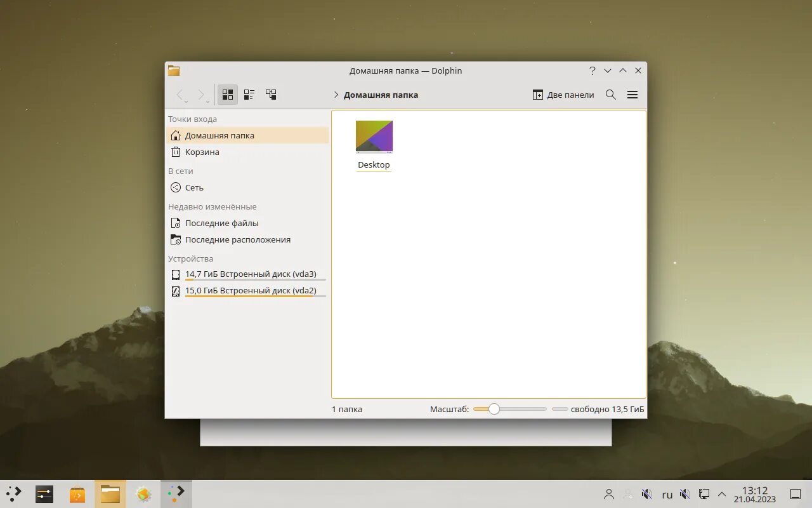Screen dimensions: 812x508
Task: Open the application launcher in the taskbar
Action: 14,493
